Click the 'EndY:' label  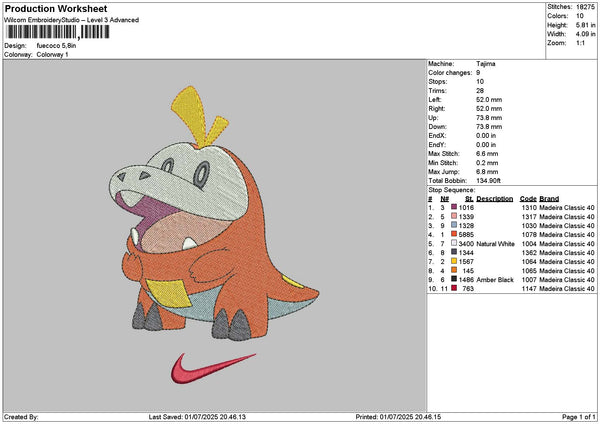pos(437,145)
